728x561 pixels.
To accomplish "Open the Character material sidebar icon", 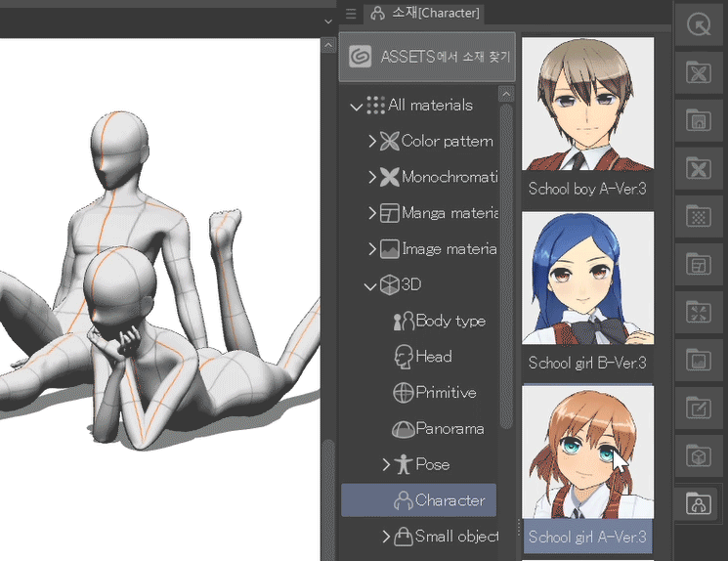I will click(x=699, y=504).
